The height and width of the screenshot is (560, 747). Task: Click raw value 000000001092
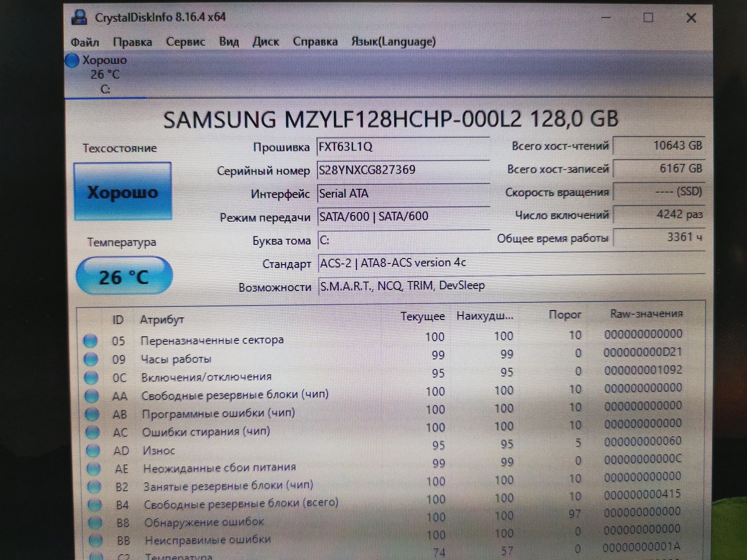[643, 370]
